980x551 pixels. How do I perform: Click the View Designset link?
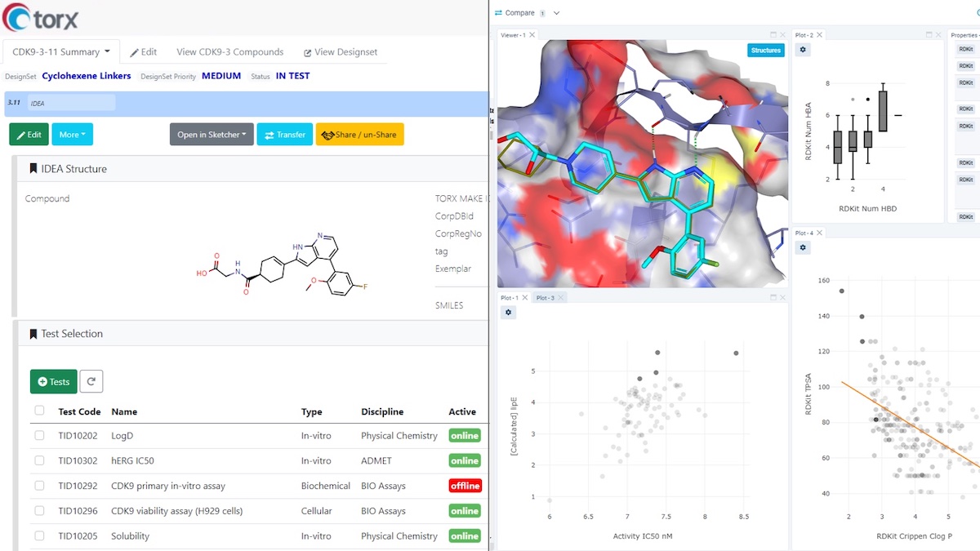(341, 51)
